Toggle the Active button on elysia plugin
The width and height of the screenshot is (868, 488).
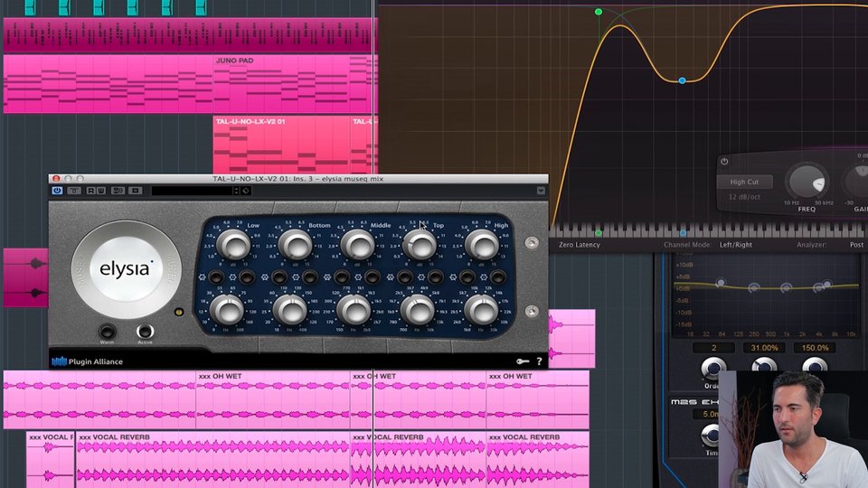click(x=145, y=331)
